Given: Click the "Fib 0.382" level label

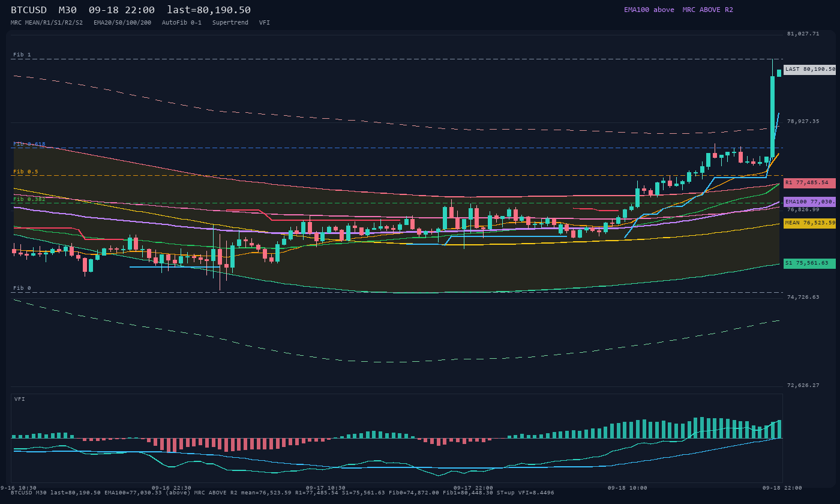Looking at the screenshot, I should (x=29, y=199).
